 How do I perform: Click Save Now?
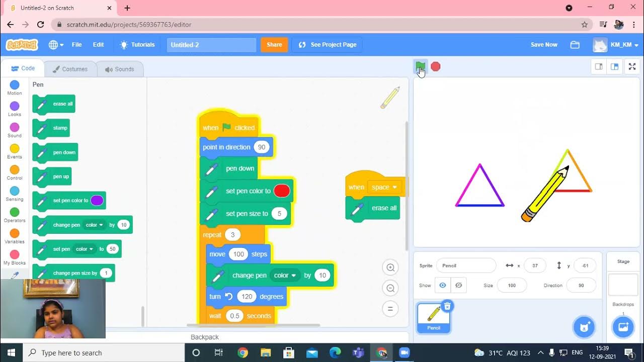(544, 45)
